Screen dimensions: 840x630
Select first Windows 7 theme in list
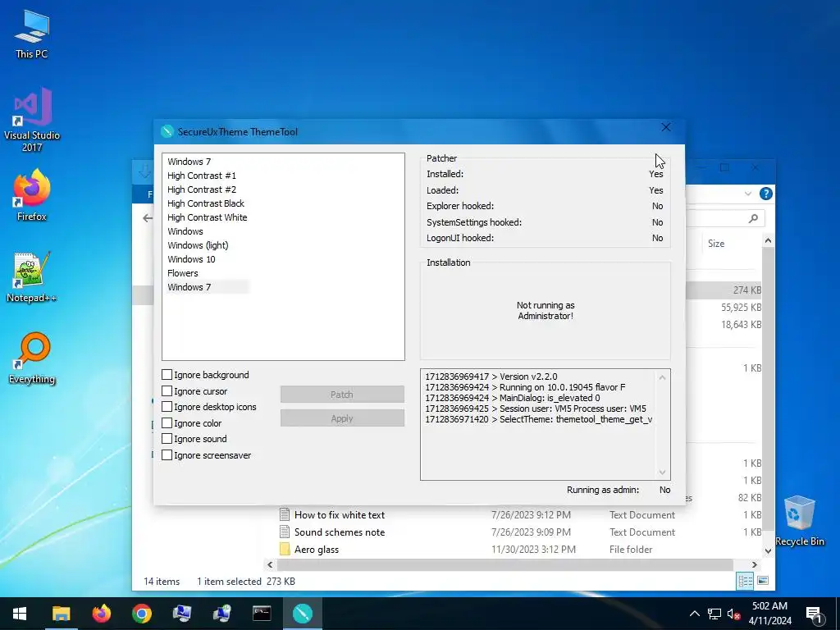tap(189, 162)
